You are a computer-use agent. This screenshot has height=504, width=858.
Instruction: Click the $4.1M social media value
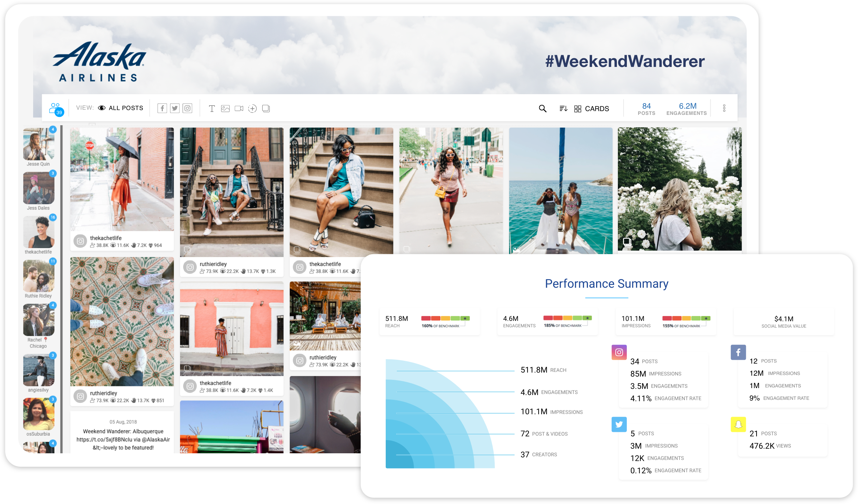(x=784, y=319)
